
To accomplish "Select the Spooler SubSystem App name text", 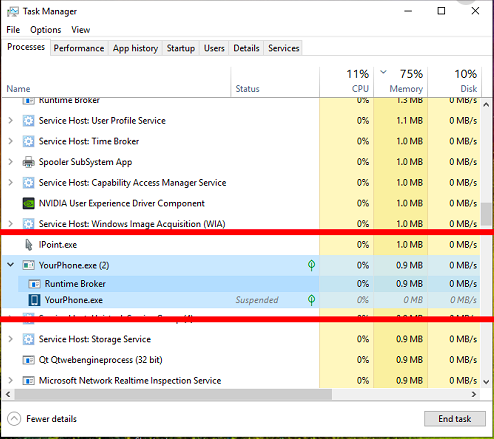I will (x=85, y=162).
